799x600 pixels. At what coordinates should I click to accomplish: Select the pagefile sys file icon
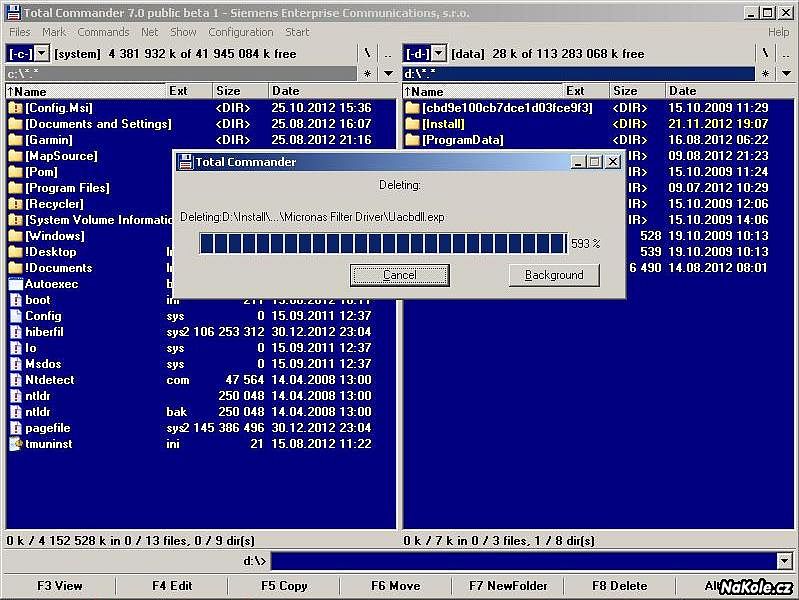point(16,428)
